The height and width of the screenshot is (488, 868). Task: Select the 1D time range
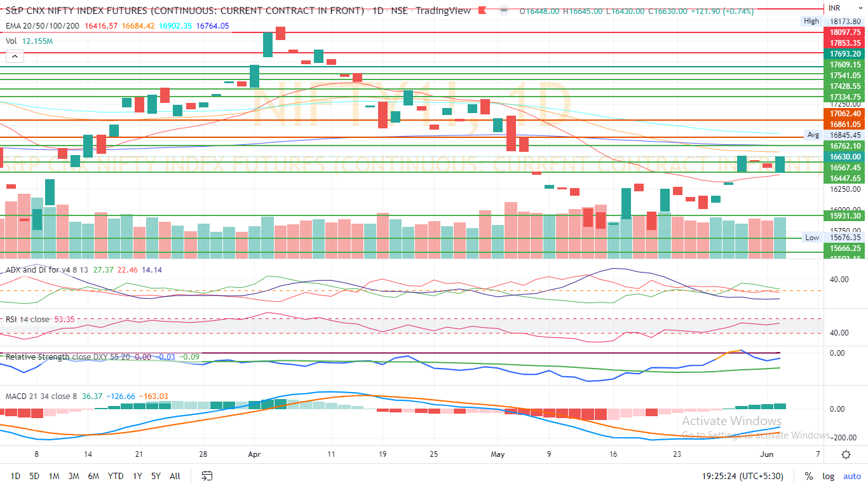[15, 476]
